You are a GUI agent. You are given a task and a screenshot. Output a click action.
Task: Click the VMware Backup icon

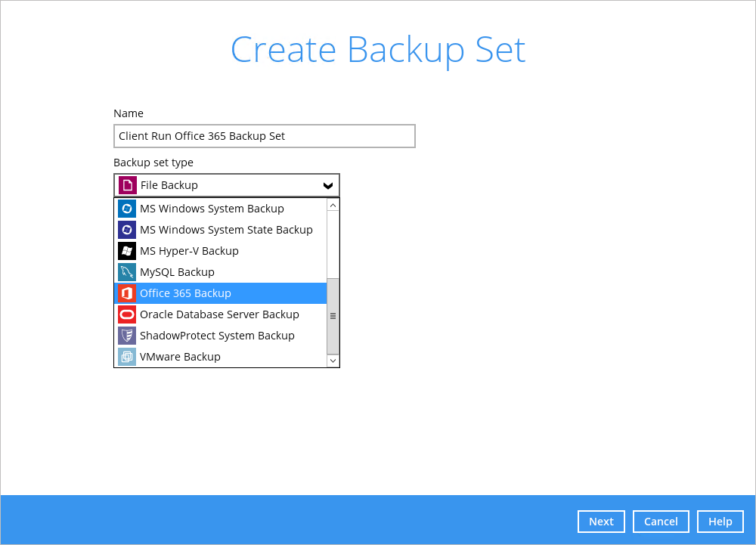pyautogui.click(x=127, y=357)
